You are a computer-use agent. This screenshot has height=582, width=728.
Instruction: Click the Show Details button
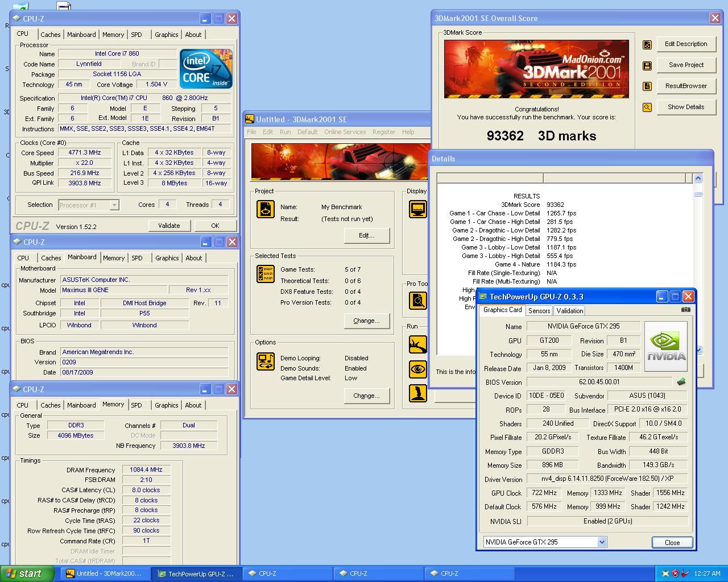686,107
